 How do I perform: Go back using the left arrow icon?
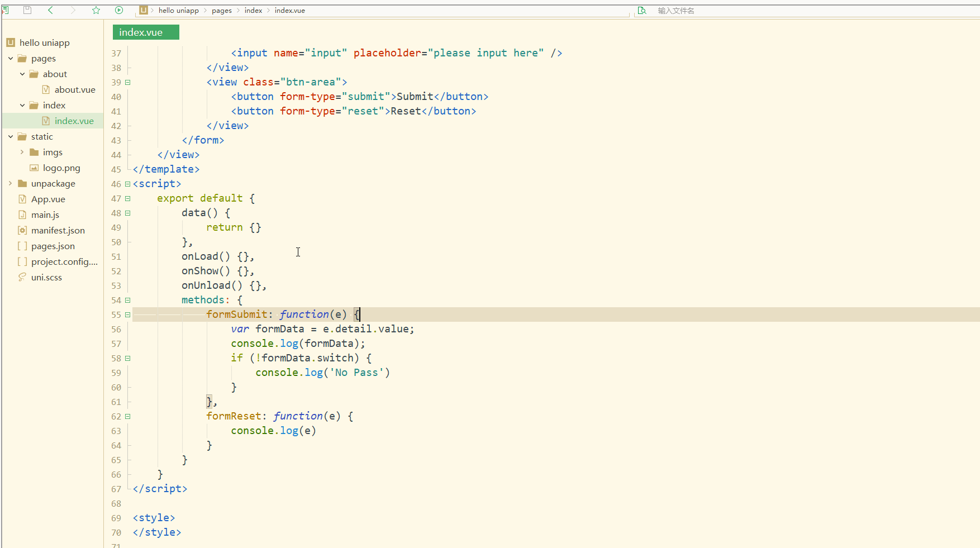click(x=50, y=10)
